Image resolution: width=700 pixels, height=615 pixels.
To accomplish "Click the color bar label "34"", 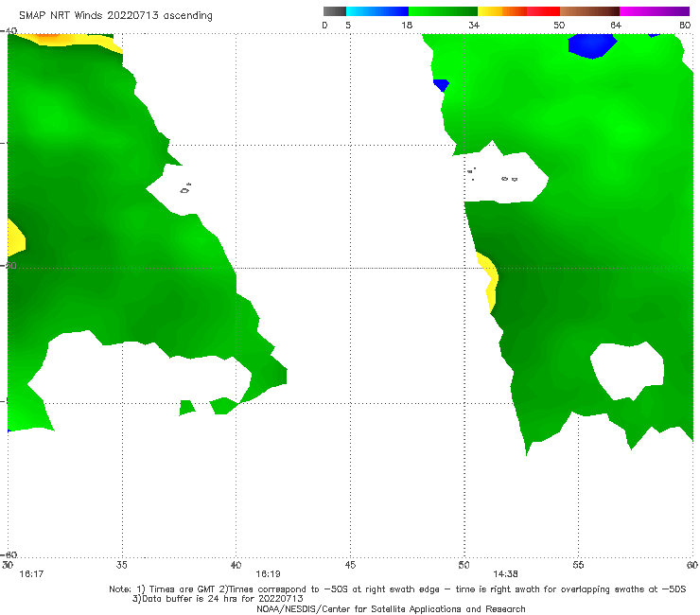I will 474,25.
